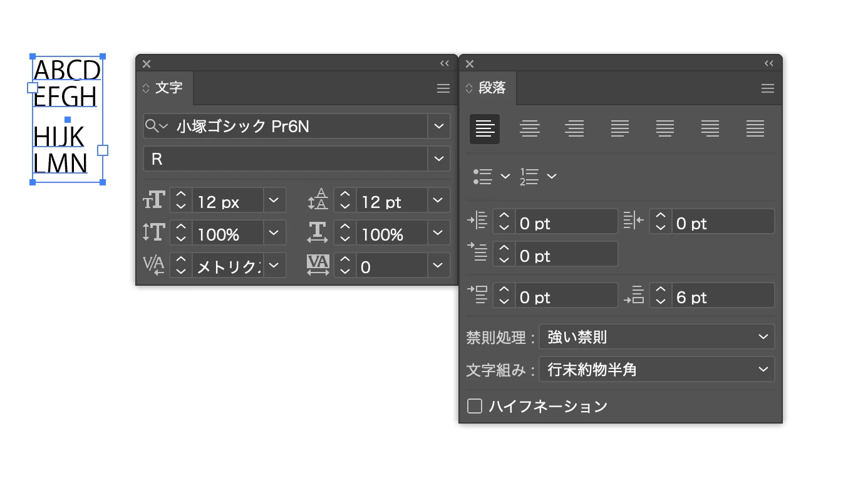This screenshot has width=868, height=500.
Task: Justify with last line aligned left
Action: click(x=620, y=128)
